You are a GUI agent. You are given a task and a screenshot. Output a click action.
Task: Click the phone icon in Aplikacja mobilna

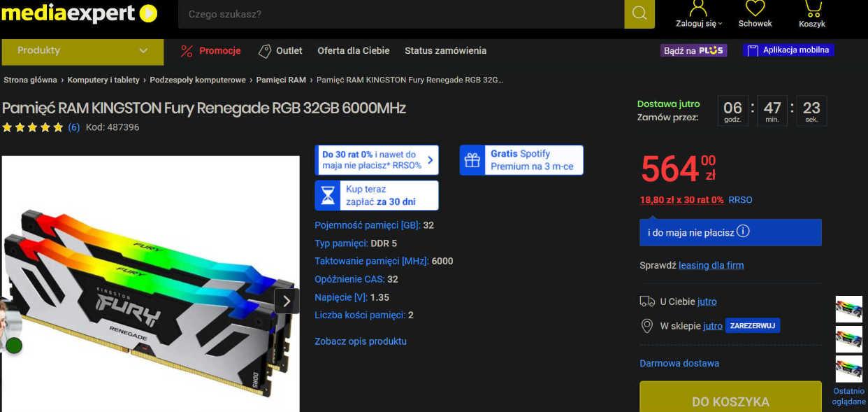click(753, 50)
